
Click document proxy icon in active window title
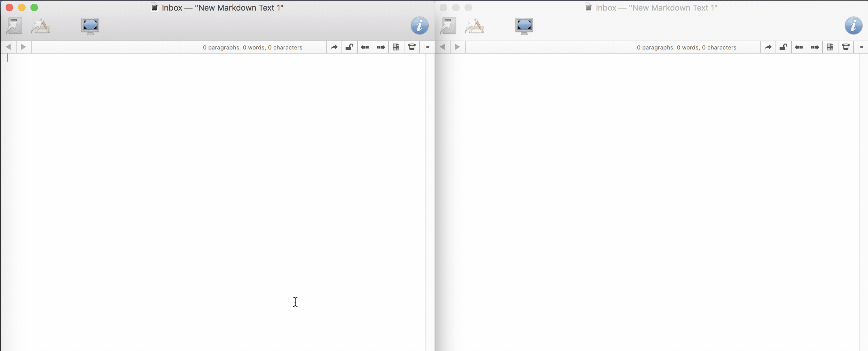coord(154,8)
